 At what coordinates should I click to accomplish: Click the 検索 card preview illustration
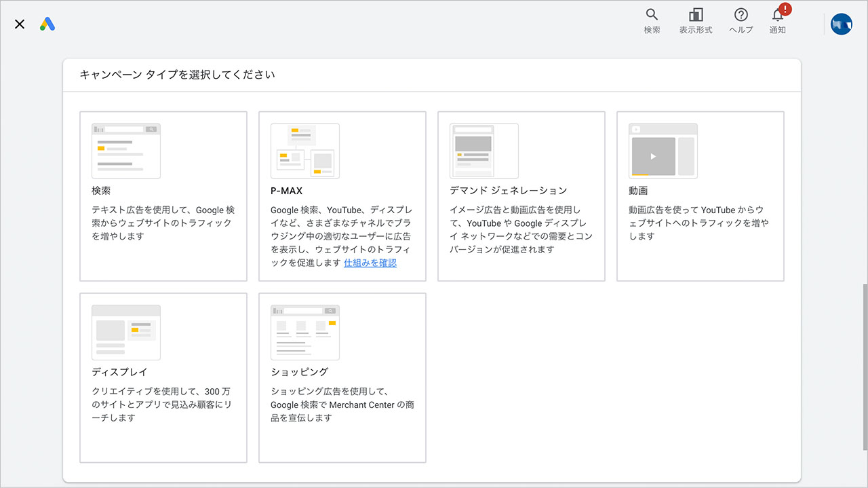[x=125, y=150]
